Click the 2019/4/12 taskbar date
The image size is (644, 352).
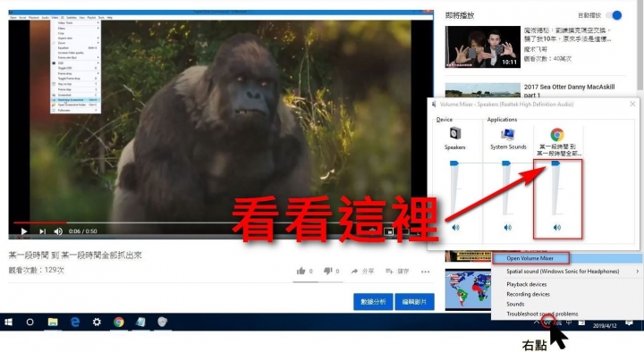[605, 326]
